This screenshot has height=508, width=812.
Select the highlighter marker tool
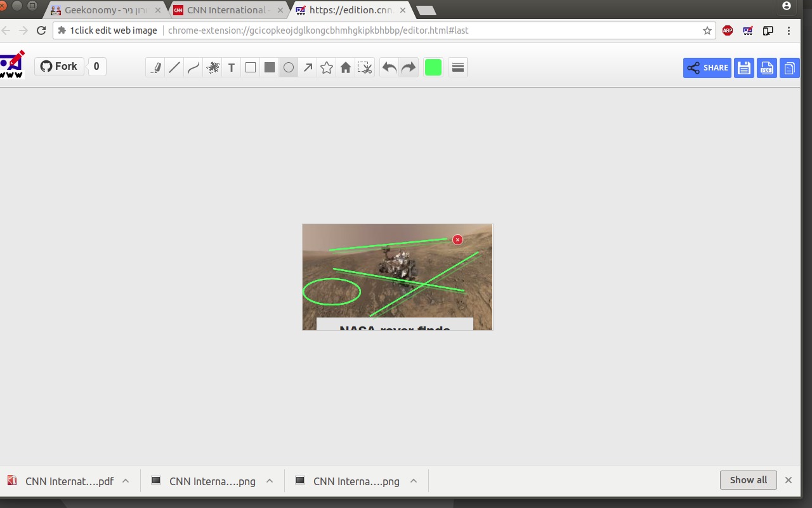pyautogui.click(x=155, y=67)
